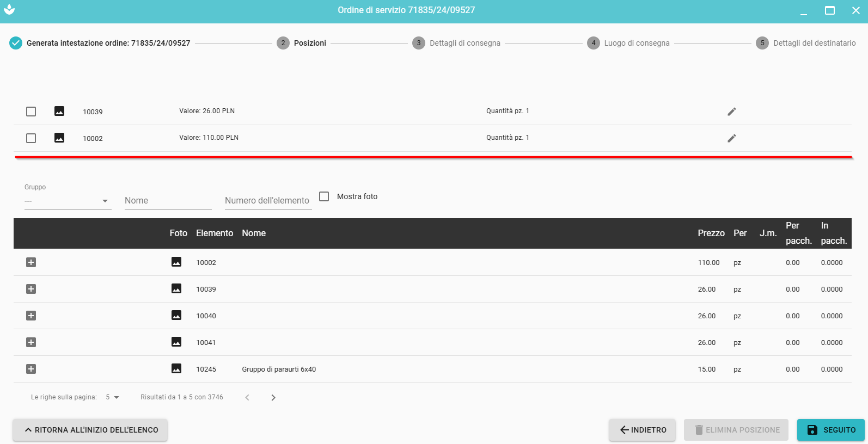Click photo icon of order position 10039
Screen dimensions: 868x444
59,112
